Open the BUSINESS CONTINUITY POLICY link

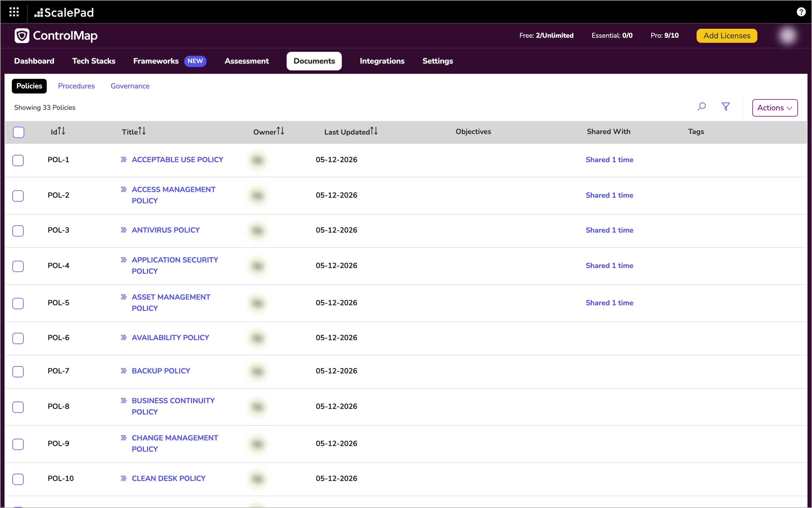[173, 406]
